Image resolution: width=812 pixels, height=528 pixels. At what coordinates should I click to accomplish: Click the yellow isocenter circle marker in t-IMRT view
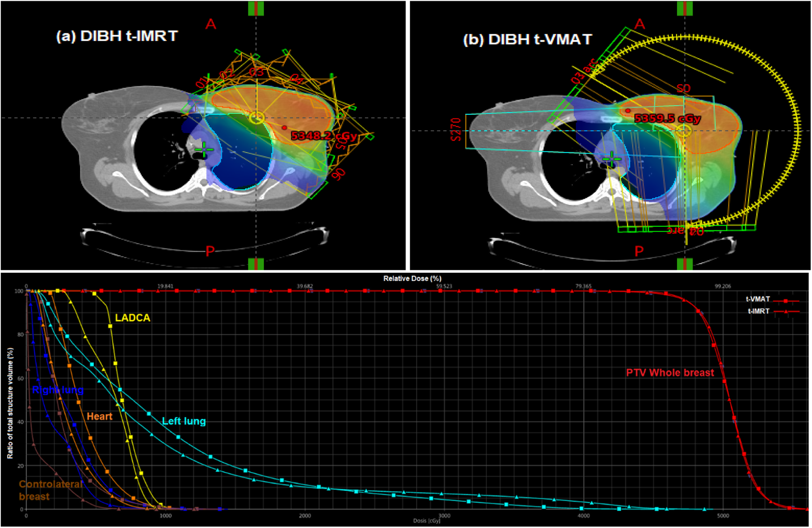click(x=256, y=119)
